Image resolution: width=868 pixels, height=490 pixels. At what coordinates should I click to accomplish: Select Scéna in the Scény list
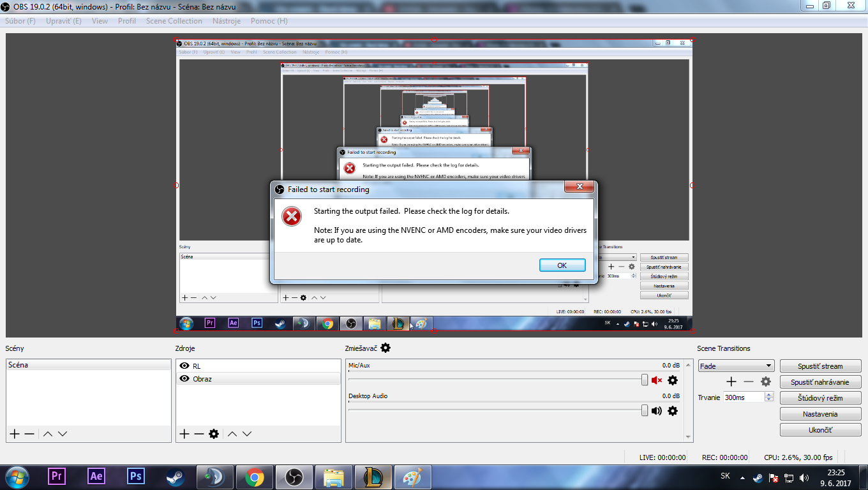(x=89, y=365)
